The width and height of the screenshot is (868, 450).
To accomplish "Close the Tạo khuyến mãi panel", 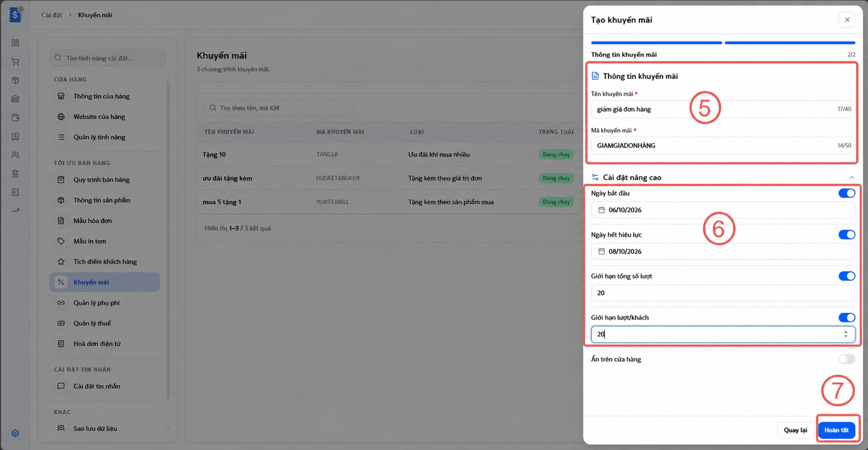I will click(847, 20).
